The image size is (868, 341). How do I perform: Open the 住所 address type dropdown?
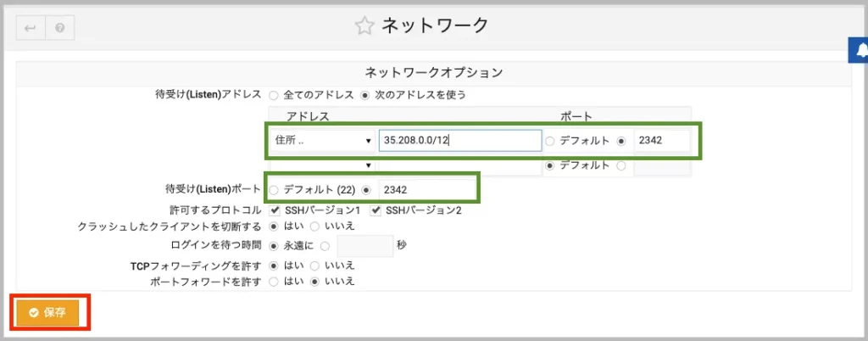[322, 141]
